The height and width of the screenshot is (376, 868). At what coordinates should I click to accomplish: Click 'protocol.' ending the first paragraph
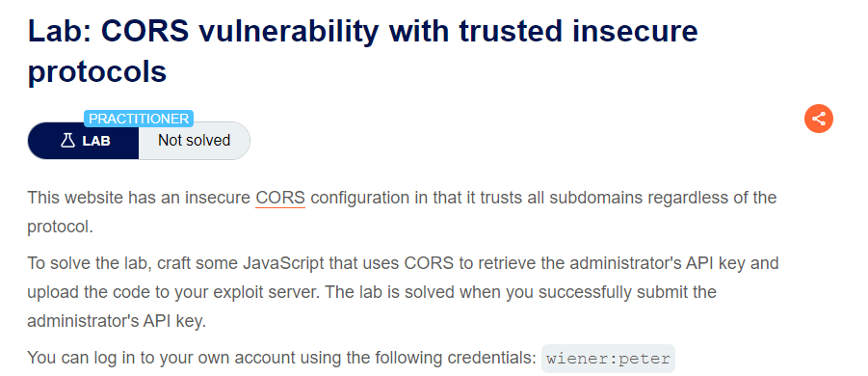click(61, 228)
